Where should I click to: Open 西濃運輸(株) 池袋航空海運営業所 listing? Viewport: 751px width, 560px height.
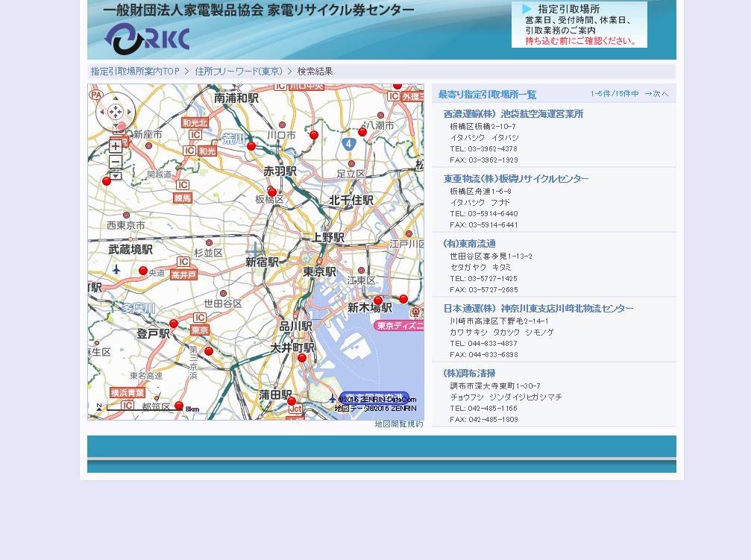[x=513, y=114]
